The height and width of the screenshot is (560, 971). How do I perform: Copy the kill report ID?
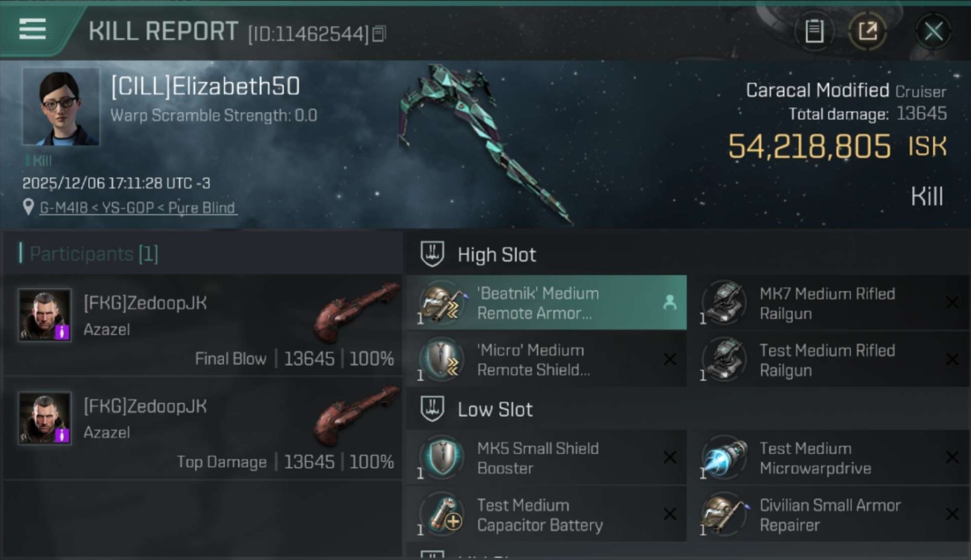(x=379, y=34)
